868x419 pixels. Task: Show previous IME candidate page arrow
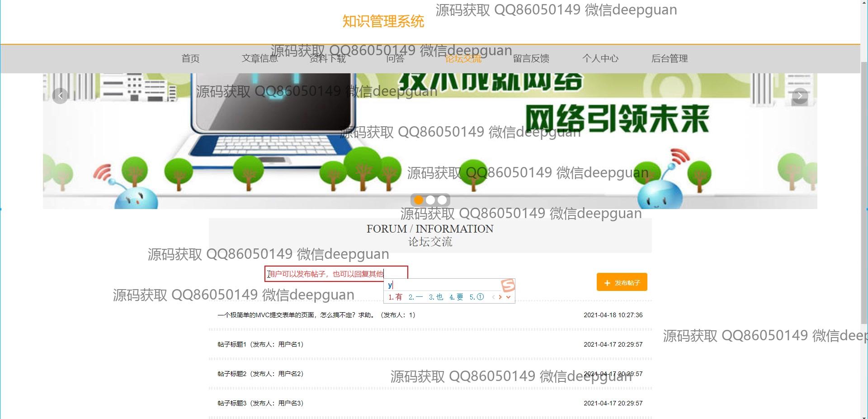pos(493,297)
